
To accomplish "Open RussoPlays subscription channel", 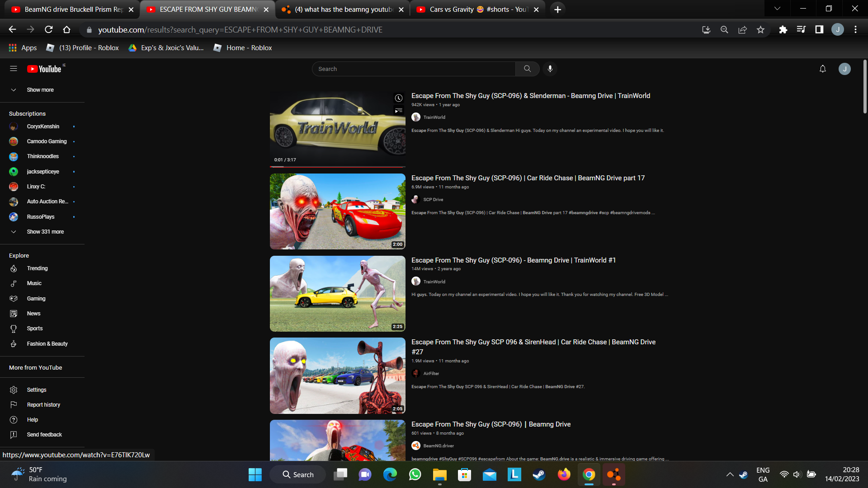I will pyautogui.click(x=42, y=217).
